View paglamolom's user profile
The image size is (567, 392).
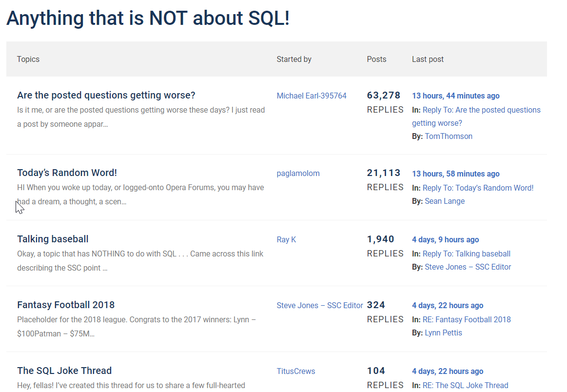298,173
